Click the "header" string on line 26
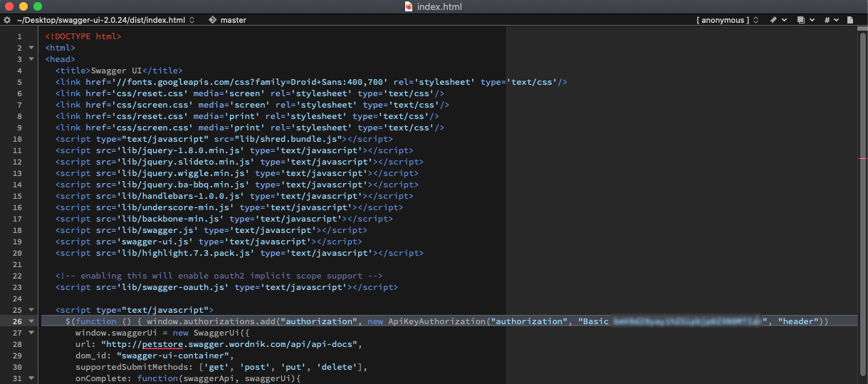This screenshot has height=384, width=868. 798,321
